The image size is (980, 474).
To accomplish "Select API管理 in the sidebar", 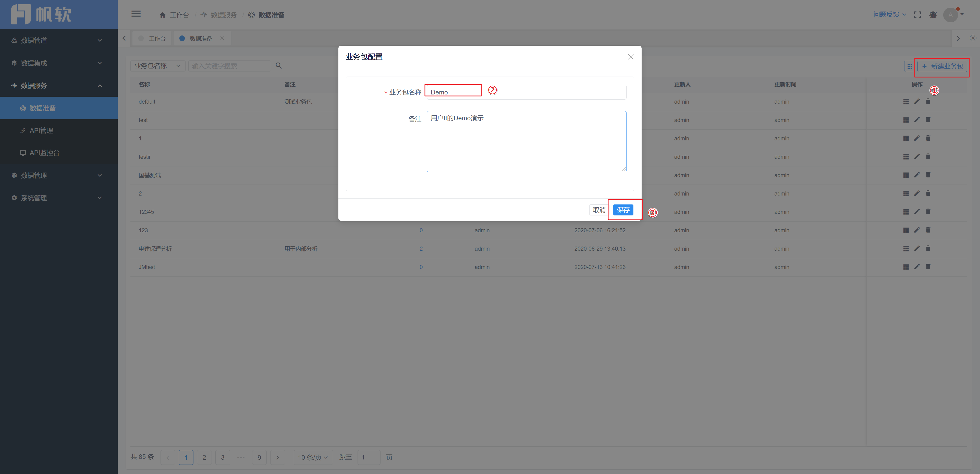I will [x=41, y=130].
